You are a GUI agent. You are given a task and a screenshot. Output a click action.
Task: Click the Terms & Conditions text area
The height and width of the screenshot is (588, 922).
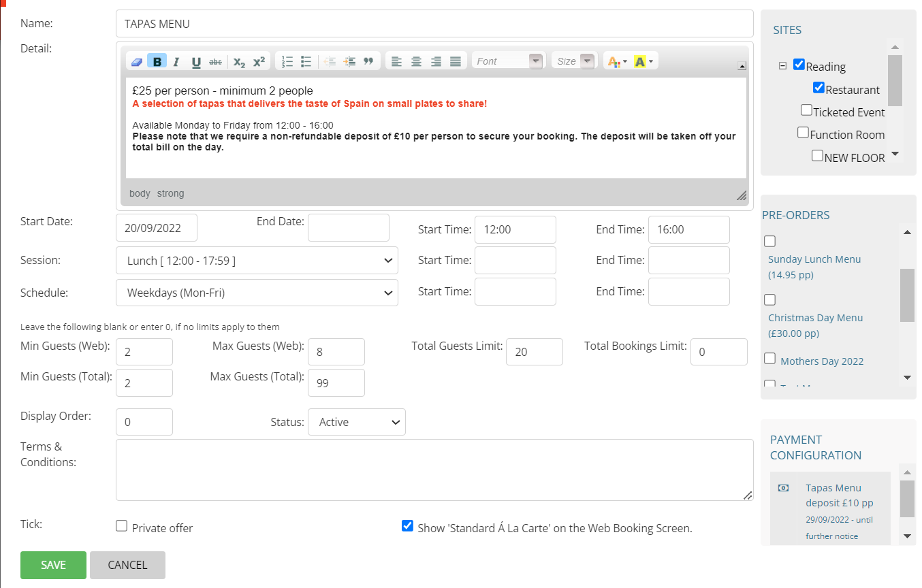pyautogui.click(x=434, y=470)
